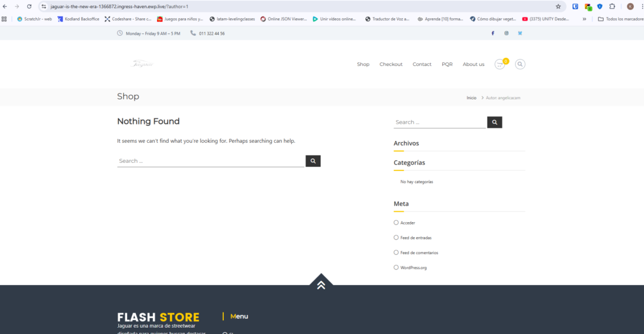644x334 pixels.
Task: Submit the sidebar search button
Action: click(x=494, y=122)
